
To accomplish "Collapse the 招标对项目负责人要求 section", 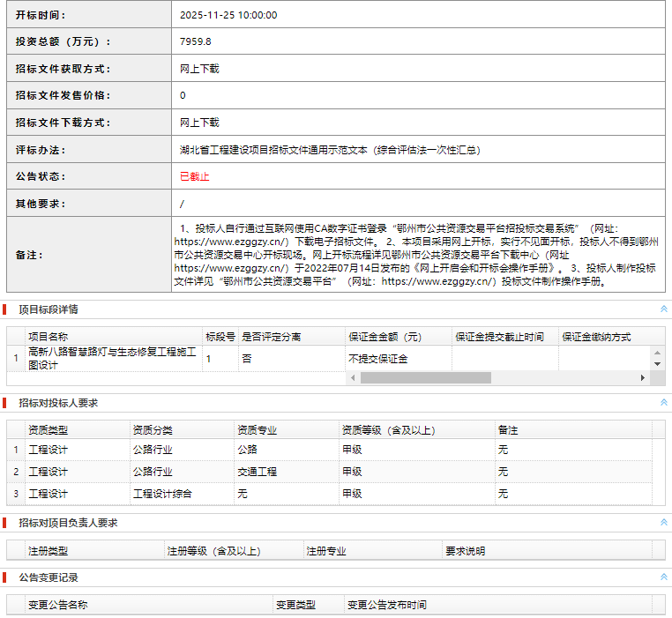I will (663, 523).
